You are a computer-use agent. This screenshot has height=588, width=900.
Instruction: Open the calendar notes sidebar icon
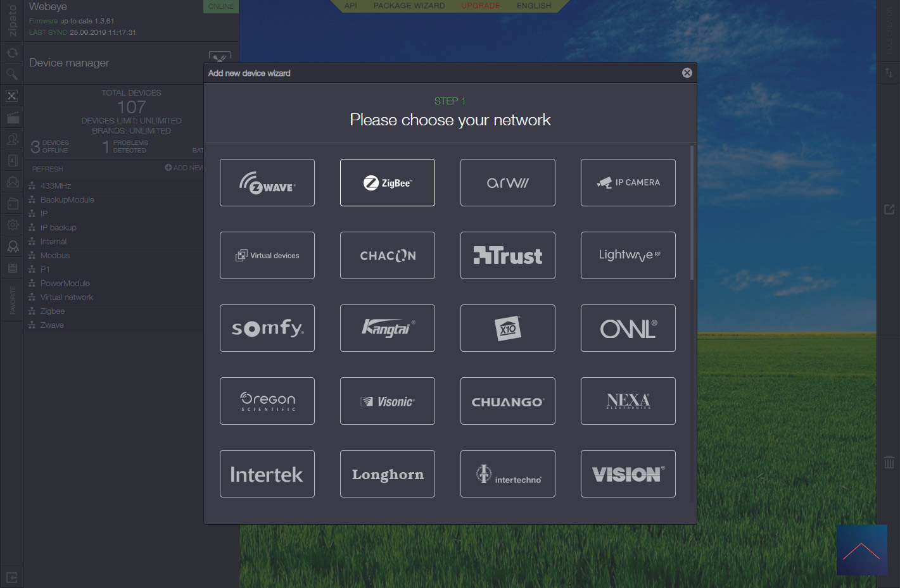point(12,268)
